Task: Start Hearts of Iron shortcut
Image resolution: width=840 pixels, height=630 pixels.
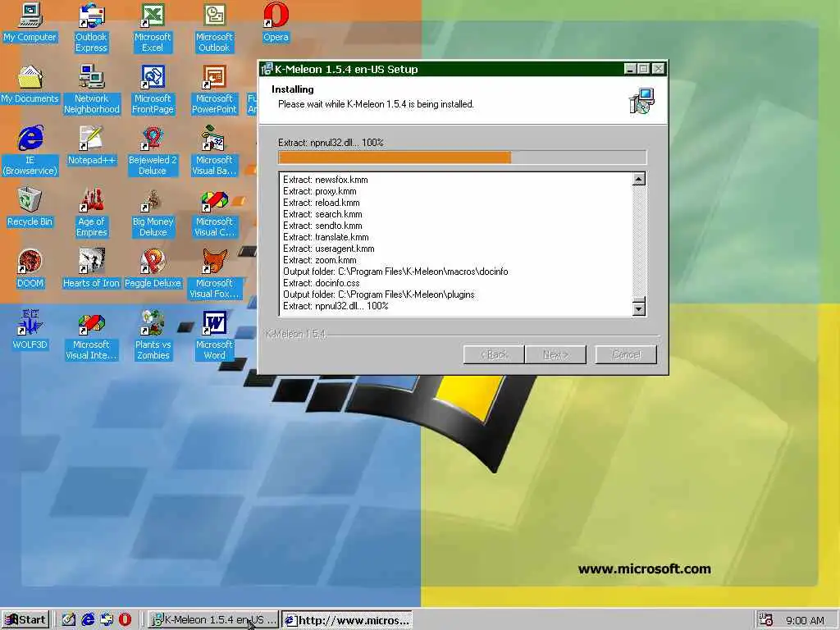Action: pyautogui.click(x=91, y=269)
